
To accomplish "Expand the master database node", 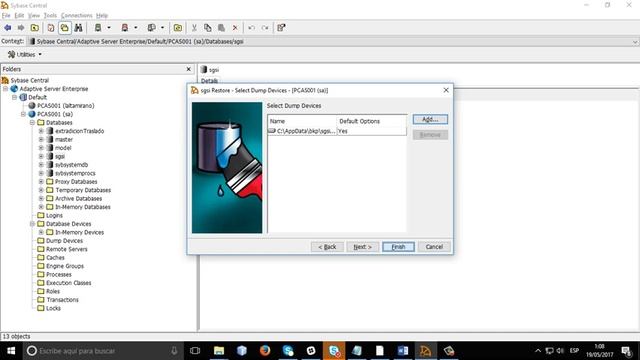I will click(41, 139).
